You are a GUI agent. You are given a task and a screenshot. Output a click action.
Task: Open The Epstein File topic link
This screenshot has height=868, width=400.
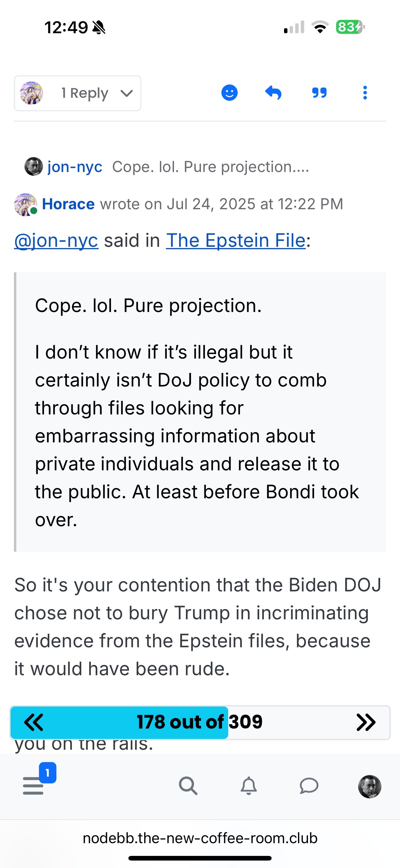point(236,241)
